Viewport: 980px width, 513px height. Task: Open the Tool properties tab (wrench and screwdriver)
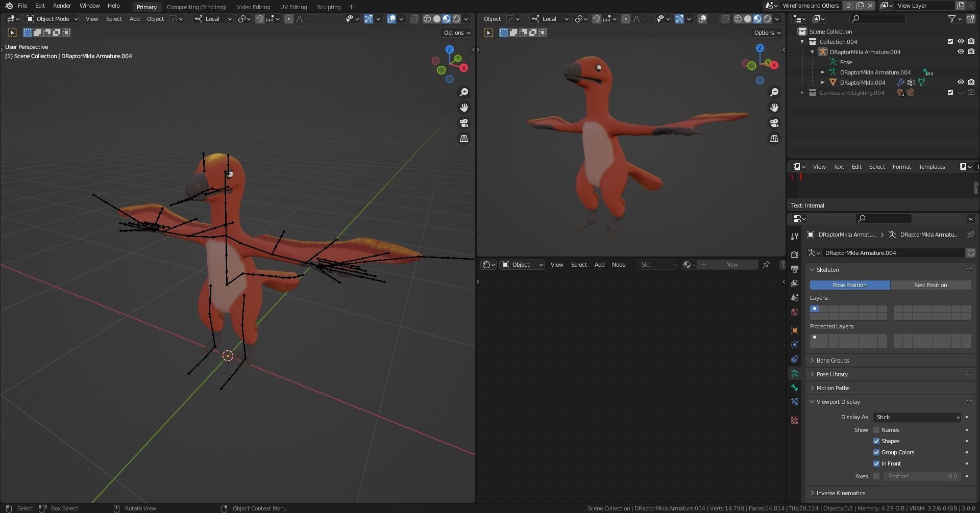click(795, 237)
